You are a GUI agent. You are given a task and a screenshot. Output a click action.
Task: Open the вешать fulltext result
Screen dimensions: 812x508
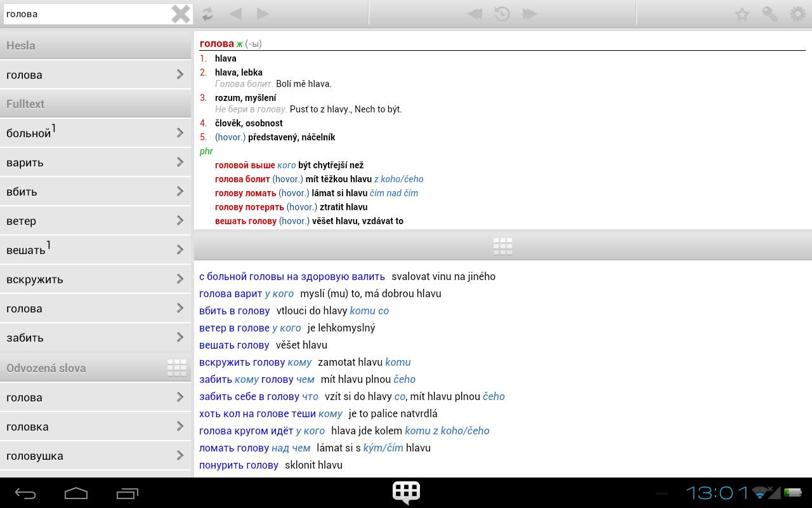(x=95, y=250)
